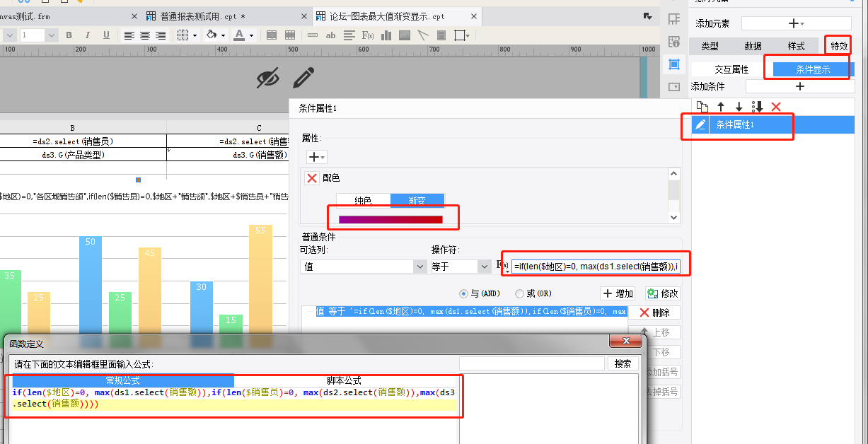The image size is (868, 444).
Task: Open the 样式 tab
Action: click(x=796, y=46)
